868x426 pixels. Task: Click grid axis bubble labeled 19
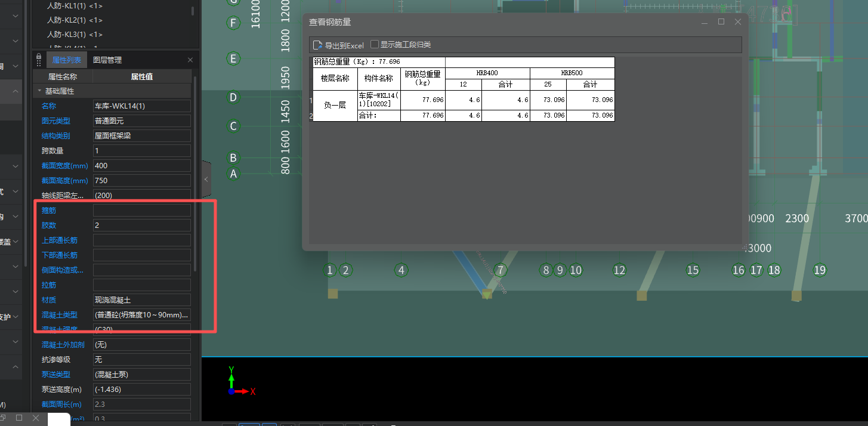click(819, 270)
